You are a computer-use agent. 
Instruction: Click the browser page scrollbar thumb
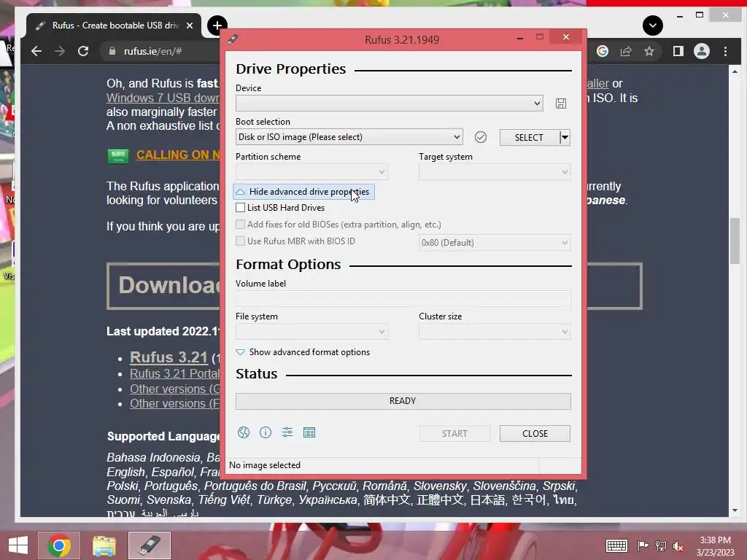(x=735, y=241)
